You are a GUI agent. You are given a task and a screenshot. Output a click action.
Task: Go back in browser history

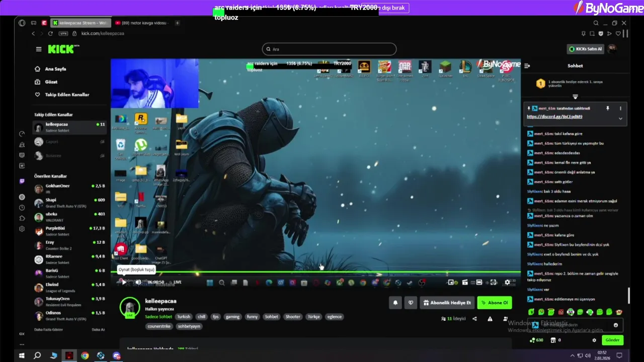33,34
